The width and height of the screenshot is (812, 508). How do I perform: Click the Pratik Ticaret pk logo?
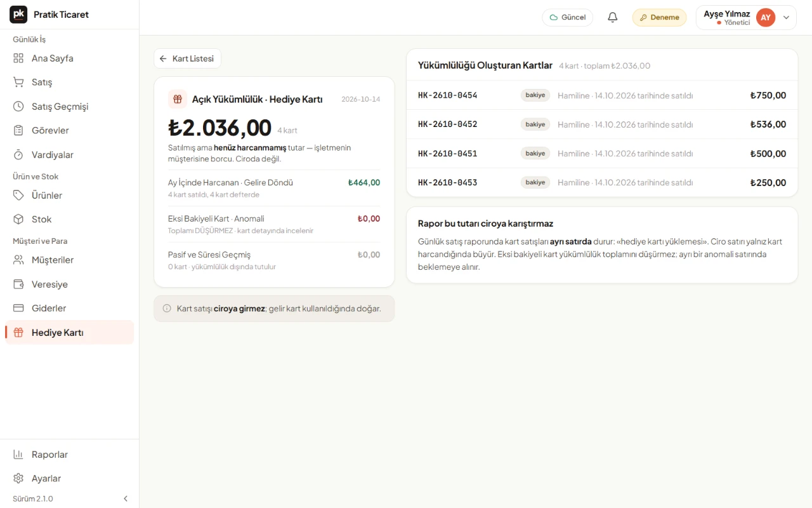click(x=18, y=15)
